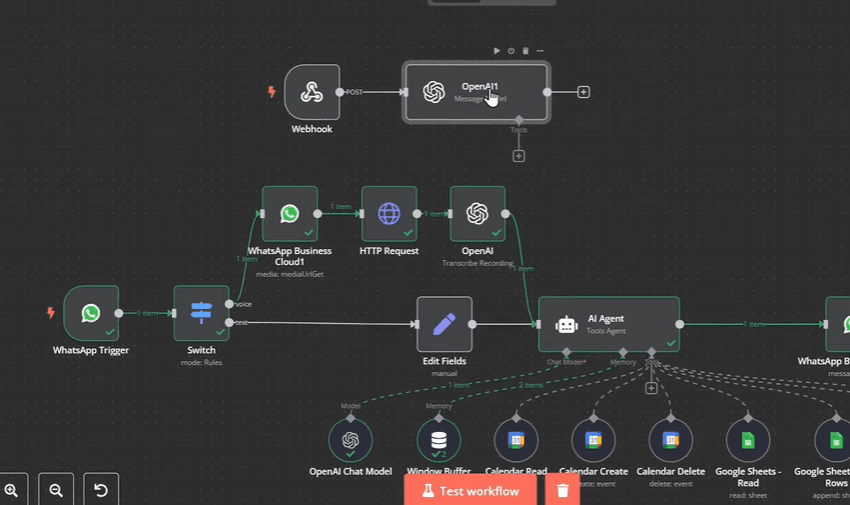Open WhatsApp Business Cloud1 node

pos(289,213)
